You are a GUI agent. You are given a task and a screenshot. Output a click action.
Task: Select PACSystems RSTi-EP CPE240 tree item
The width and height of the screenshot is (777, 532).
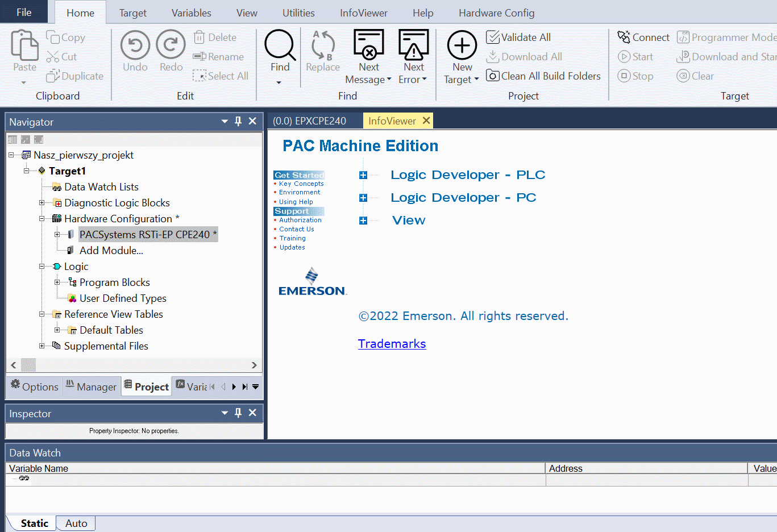[148, 234]
